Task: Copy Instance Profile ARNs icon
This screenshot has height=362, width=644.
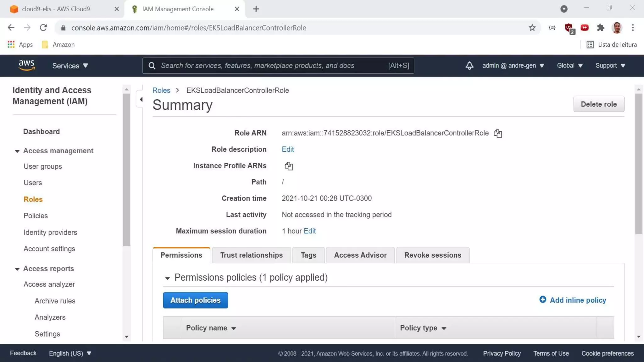Action: (289, 166)
